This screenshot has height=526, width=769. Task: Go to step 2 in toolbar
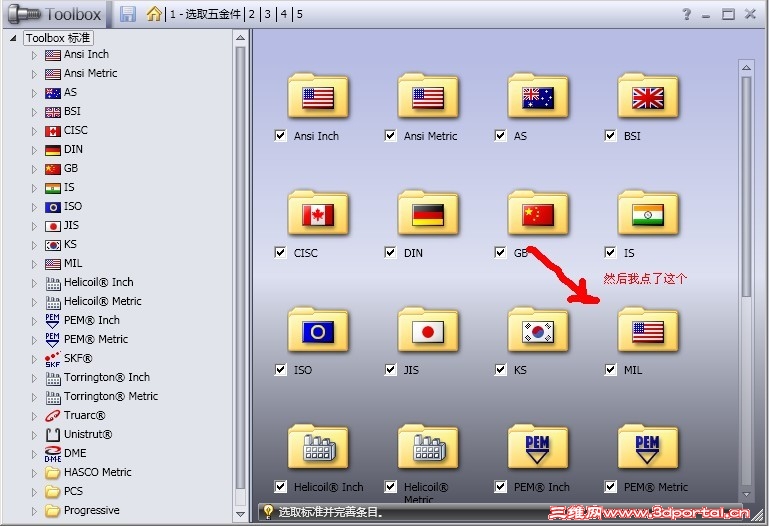(x=252, y=14)
